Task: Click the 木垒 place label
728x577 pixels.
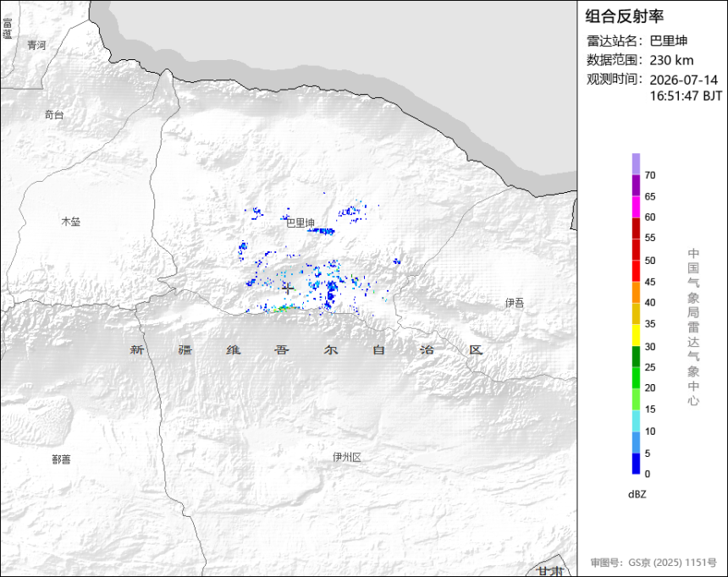Action: [71, 222]
